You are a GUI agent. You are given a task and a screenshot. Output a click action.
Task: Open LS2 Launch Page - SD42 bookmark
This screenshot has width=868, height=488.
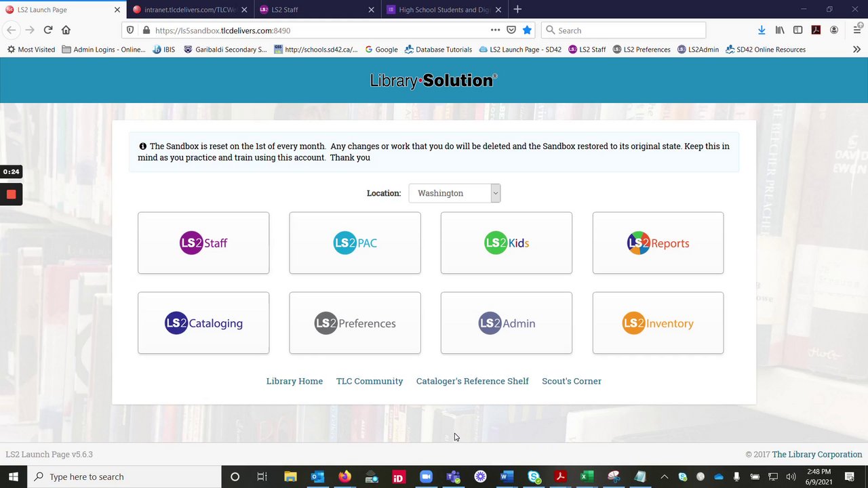pyautogui.click(x=520, y=49)
